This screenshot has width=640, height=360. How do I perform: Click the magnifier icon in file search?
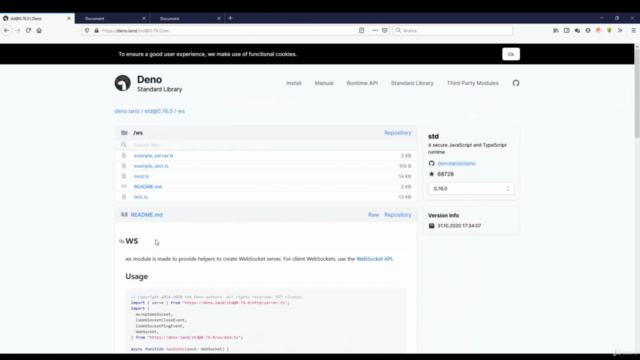pyautogui.click(x=124, y=145)
